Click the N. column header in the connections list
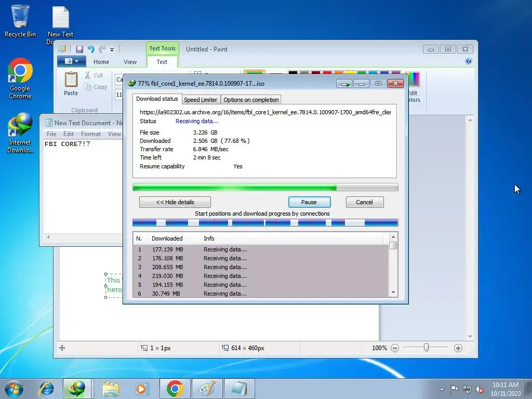Image resolution: width=532 pixels, height=399 pixels. [141, 238]
